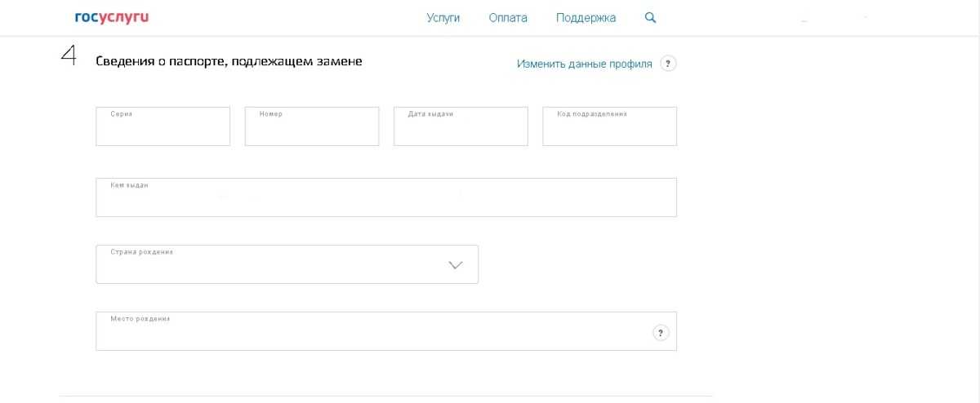Click the Кем выдан field label
The height and width of the screenshot is (403, 980).
click(x=129, y=185)
